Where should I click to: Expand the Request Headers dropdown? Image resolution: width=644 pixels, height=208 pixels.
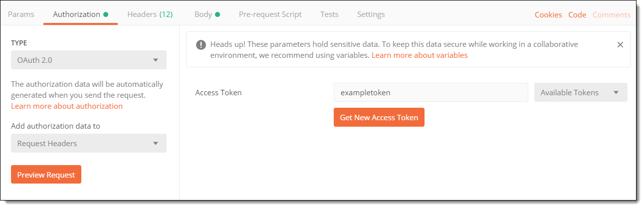(x=89, y=143)
